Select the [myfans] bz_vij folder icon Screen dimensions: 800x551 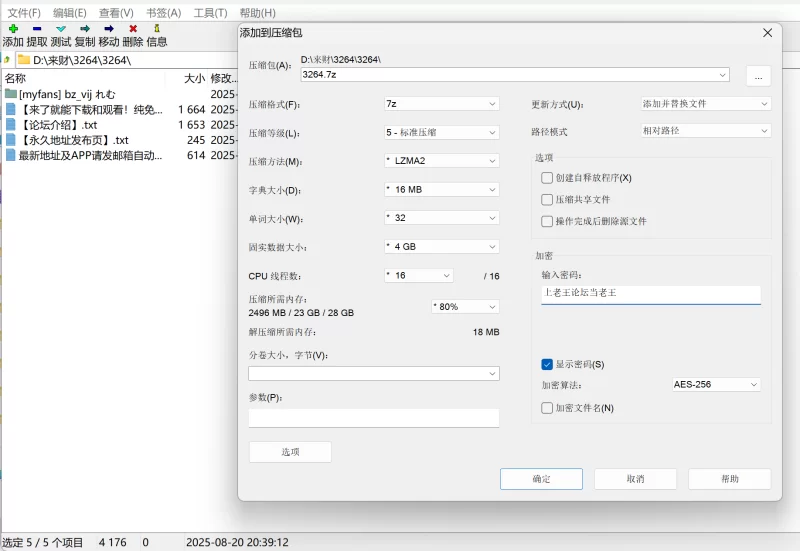click(x=11, y=94)
